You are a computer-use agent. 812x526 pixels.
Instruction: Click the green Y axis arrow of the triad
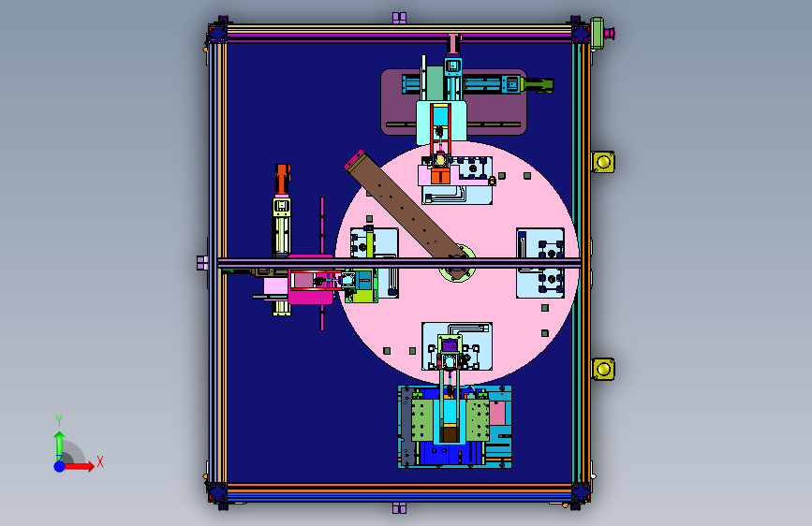coord(59,446)
